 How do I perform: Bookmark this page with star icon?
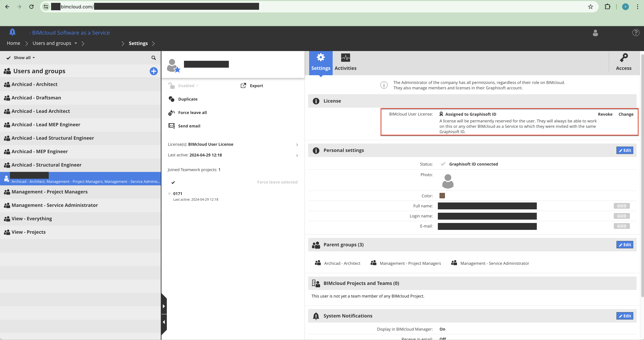[591, 7]
